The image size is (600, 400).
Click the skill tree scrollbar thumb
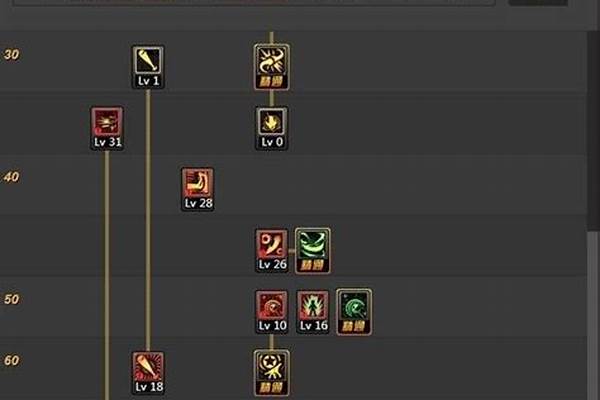click(x=593, y=130)
